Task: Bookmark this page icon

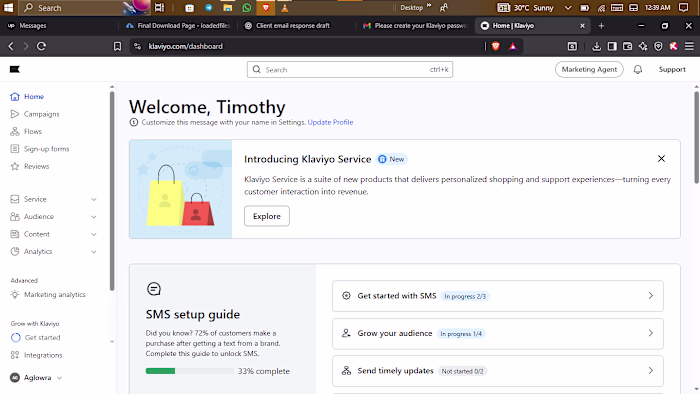Action: pos(117,46)
